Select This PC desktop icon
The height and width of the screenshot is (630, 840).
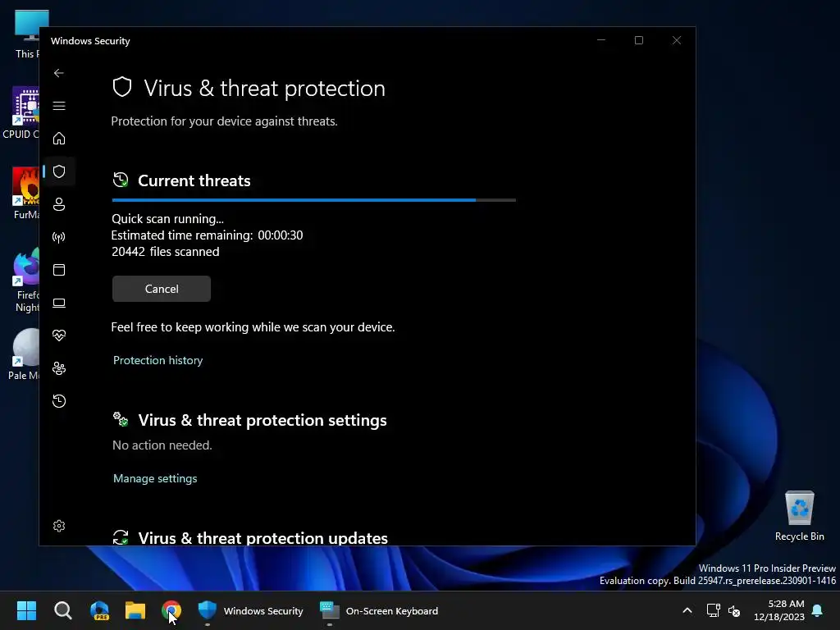coord(28,34)
